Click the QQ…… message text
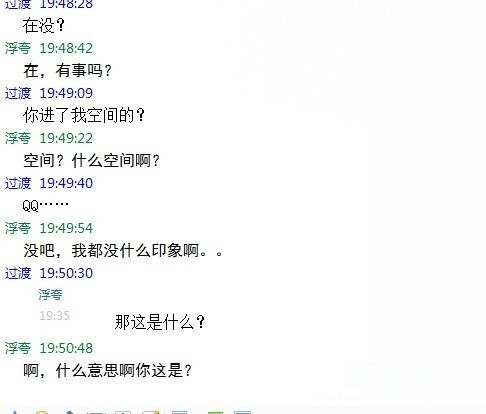Image resolution: width=486 pixels, height=414 pixels. tap(46, 205)
